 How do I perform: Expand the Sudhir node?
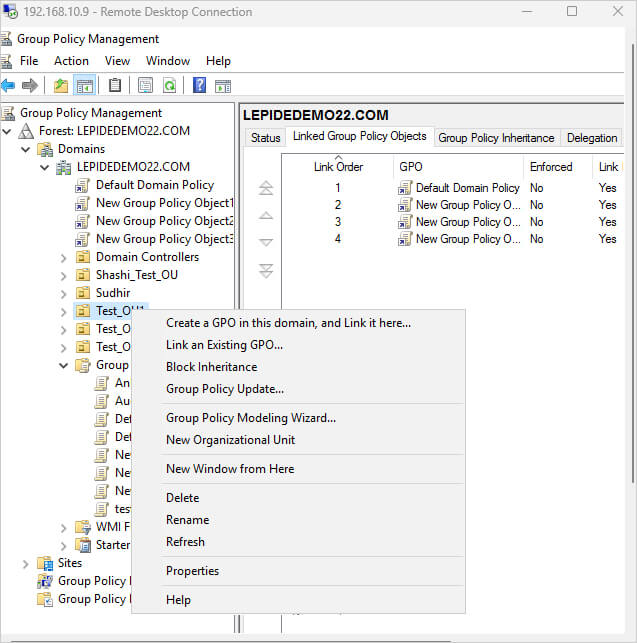tap(63, 294)
